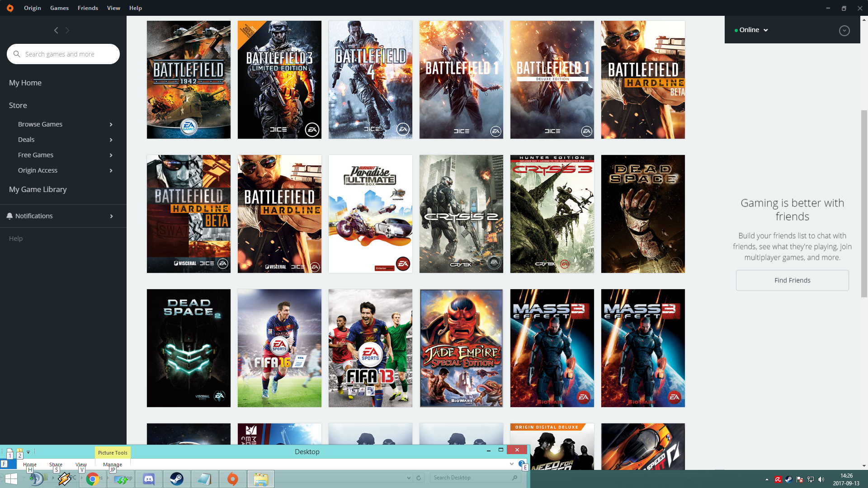Image resolution: width=868 pixels, height=488 pixels.
Task: Open the Friends menu
Action: coord(88,8)
